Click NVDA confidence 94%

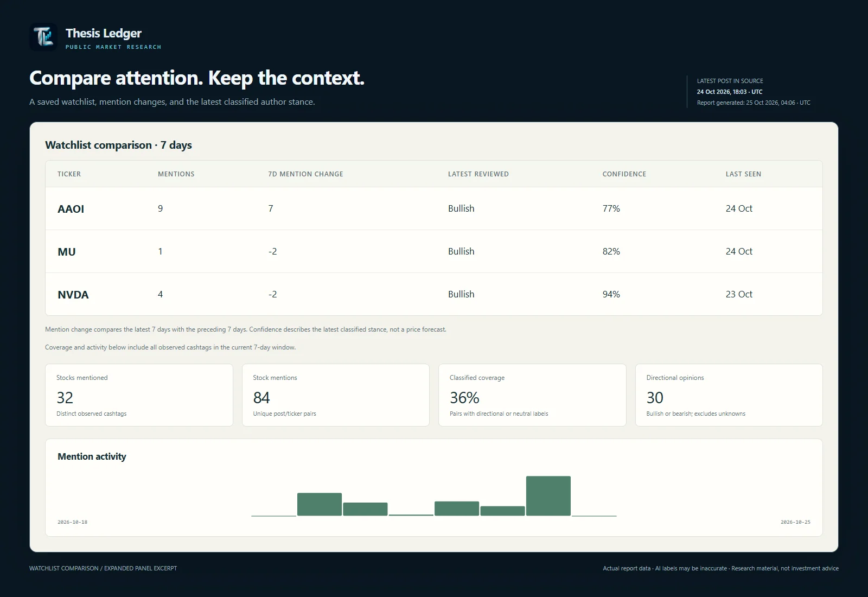click(x=611, y=294)
